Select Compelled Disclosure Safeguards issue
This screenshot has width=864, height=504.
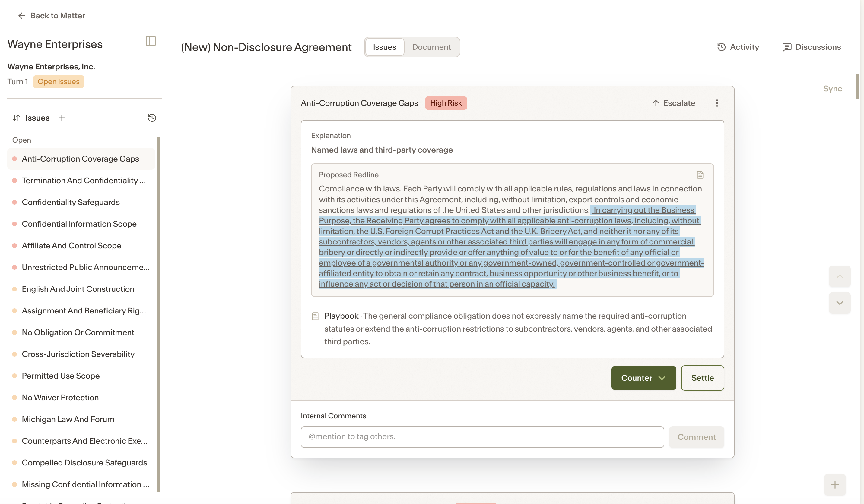coord(81,462)
